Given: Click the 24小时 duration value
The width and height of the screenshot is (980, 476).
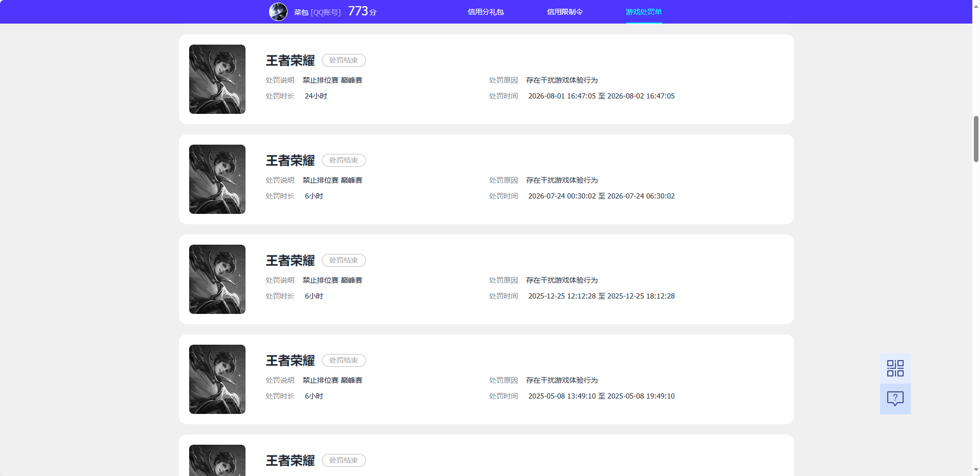Looking at the screenshot, I should coord(316,96).
